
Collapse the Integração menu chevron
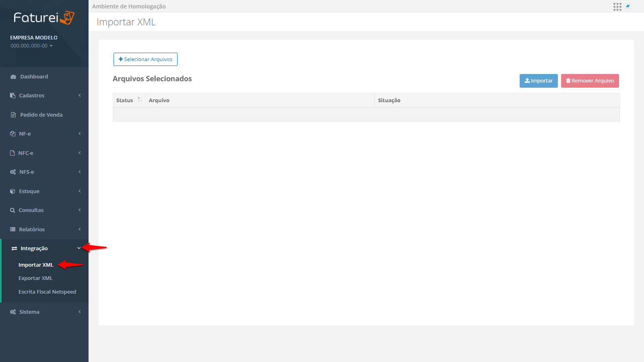tap(79, 248)
